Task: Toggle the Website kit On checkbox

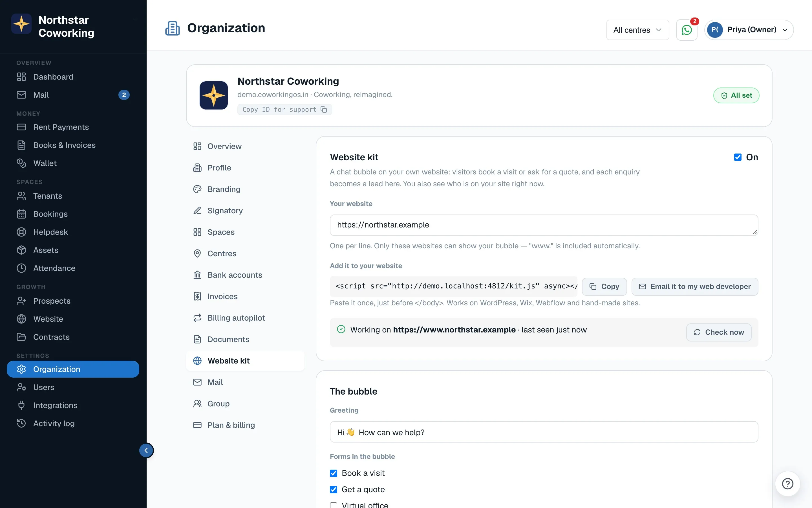Action: pos(738,157)
